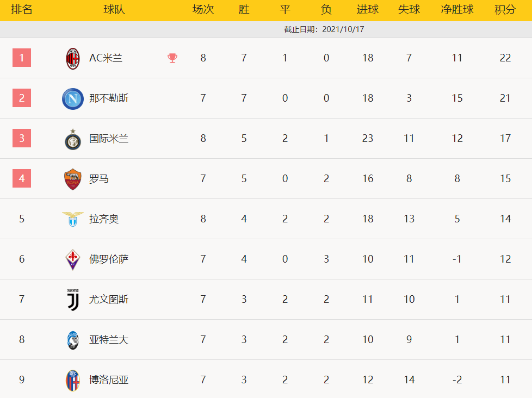532x398 pixels.
Task: Click the 排名 column header
Action: click(22, 9)
